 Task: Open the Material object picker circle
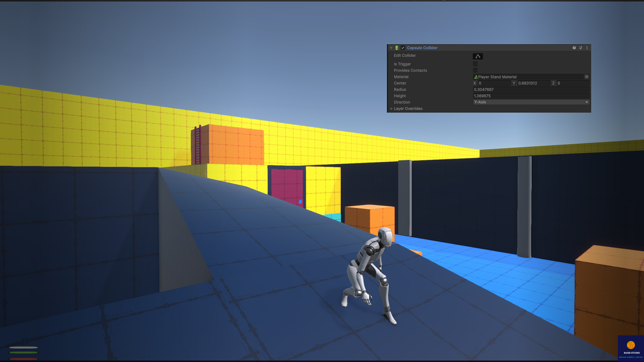point(586,77)
